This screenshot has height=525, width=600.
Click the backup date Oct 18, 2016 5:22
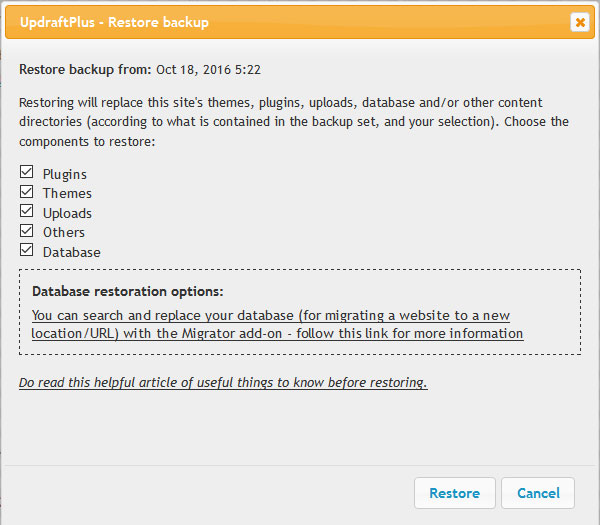(208, 70)
